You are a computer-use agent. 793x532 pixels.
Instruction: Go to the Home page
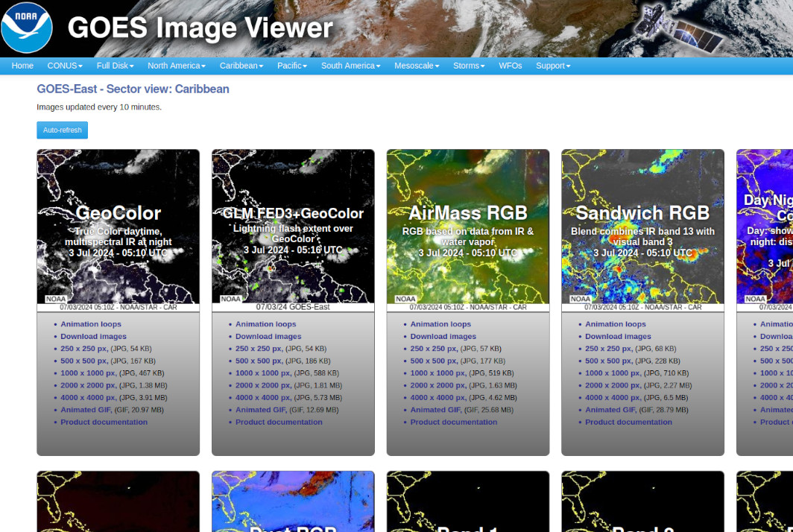click(22, 66)
